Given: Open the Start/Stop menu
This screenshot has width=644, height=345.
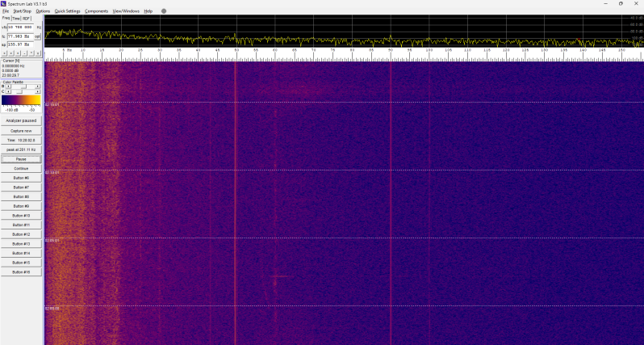Looking at the screenshot, I should [x=22, y=11].
